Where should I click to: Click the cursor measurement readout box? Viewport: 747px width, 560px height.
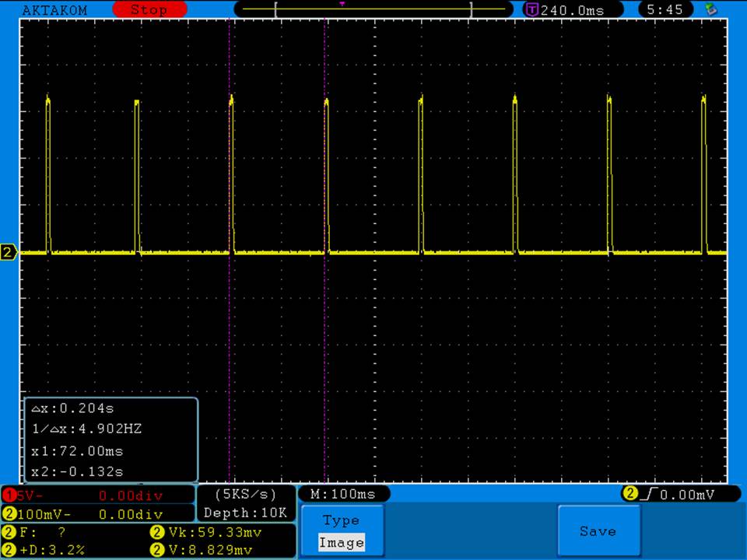pyautogui.click(x=110, y=439)
